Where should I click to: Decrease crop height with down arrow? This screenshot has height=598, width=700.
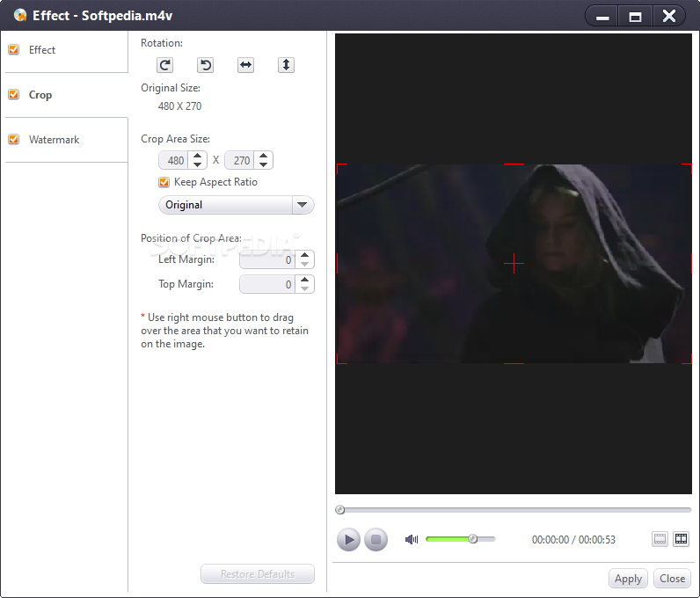pos(264,164)
